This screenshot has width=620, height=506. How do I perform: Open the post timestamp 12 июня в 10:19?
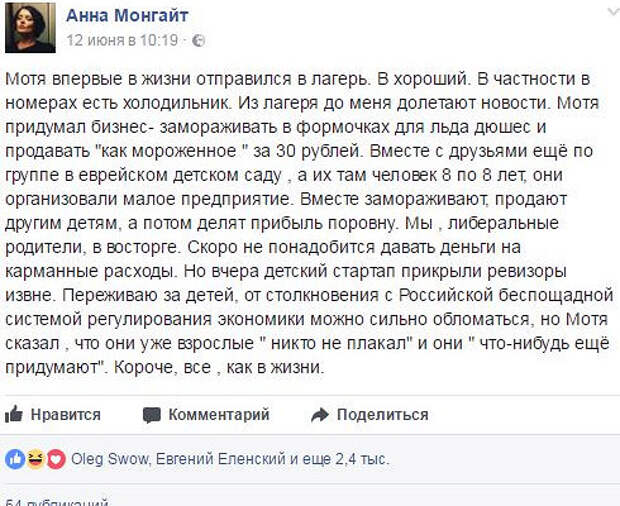(x=122, y=40)
